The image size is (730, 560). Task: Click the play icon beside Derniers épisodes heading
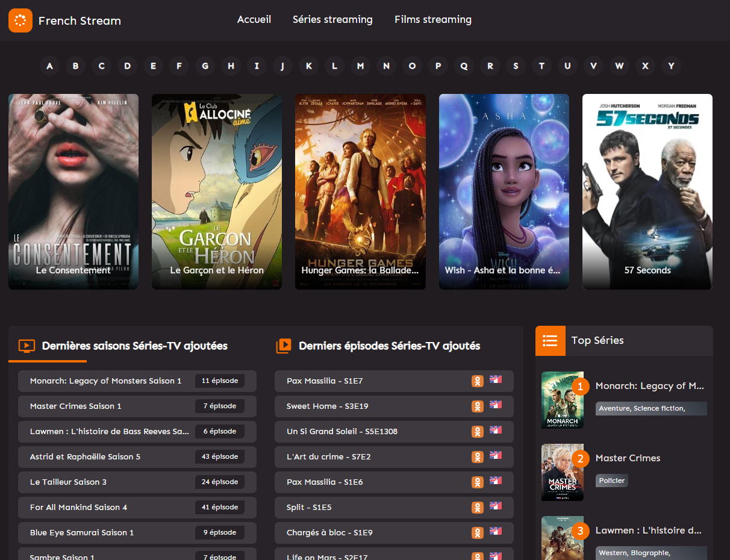click(x=284, y=346)
